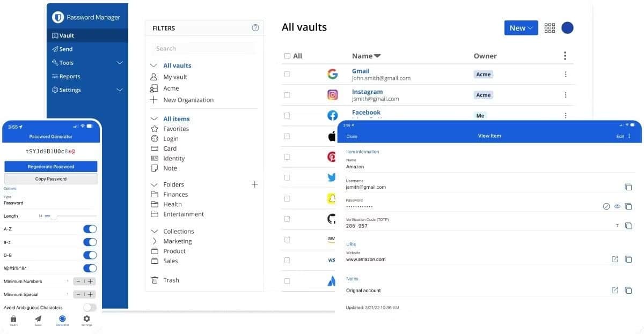Copy the TOTP verification code

[628, 226]
